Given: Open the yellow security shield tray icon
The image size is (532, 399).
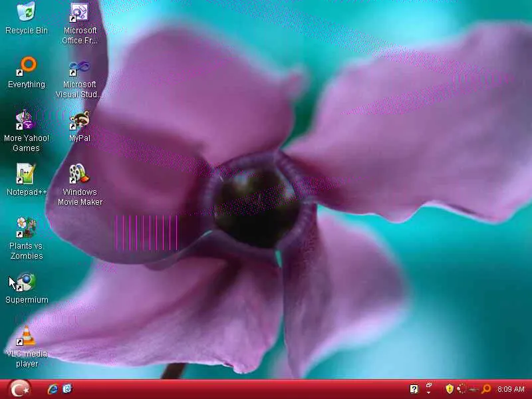Looking at the screenshot, I should click(450, 389).
